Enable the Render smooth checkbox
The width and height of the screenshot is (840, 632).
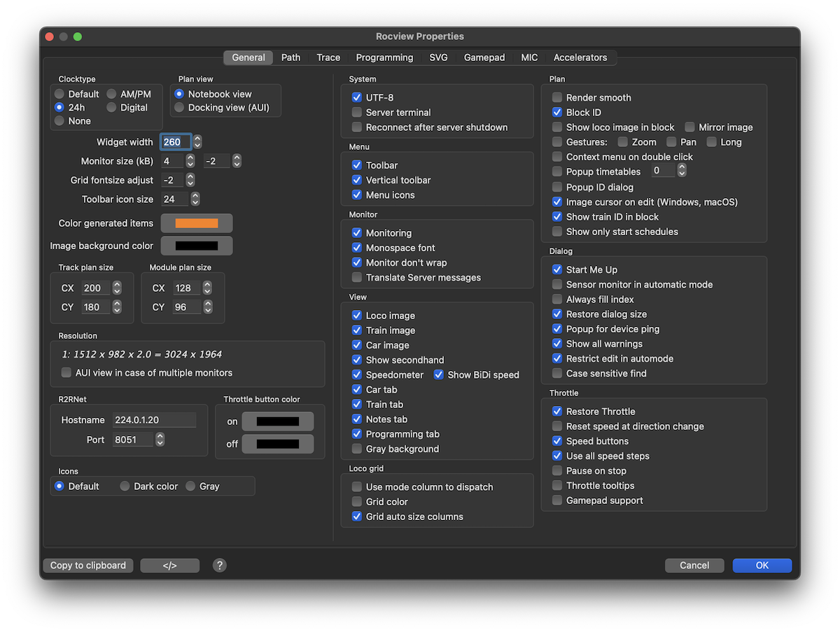[557, 98]
